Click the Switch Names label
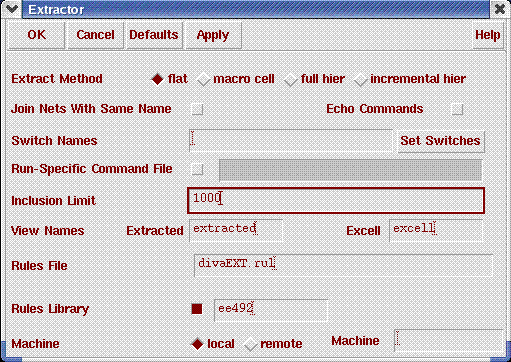Screen dimensions: 511x362 coord(54,141)
